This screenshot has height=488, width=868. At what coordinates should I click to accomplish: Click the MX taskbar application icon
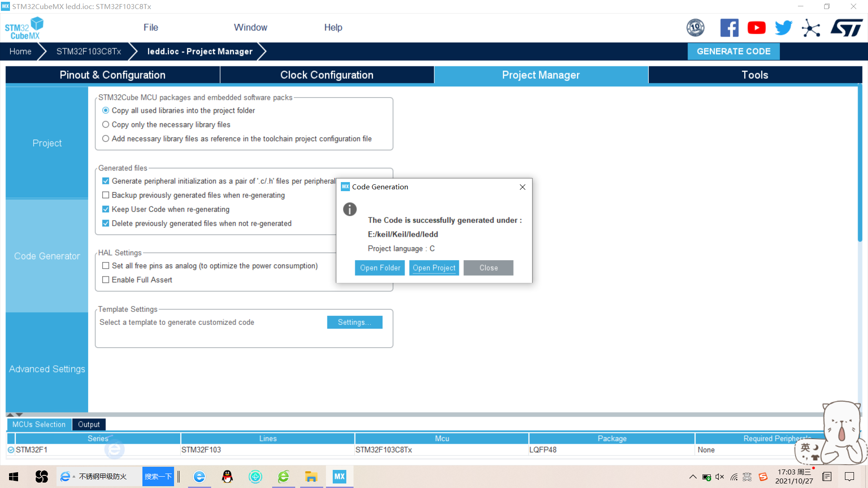[x=340, y=476]
